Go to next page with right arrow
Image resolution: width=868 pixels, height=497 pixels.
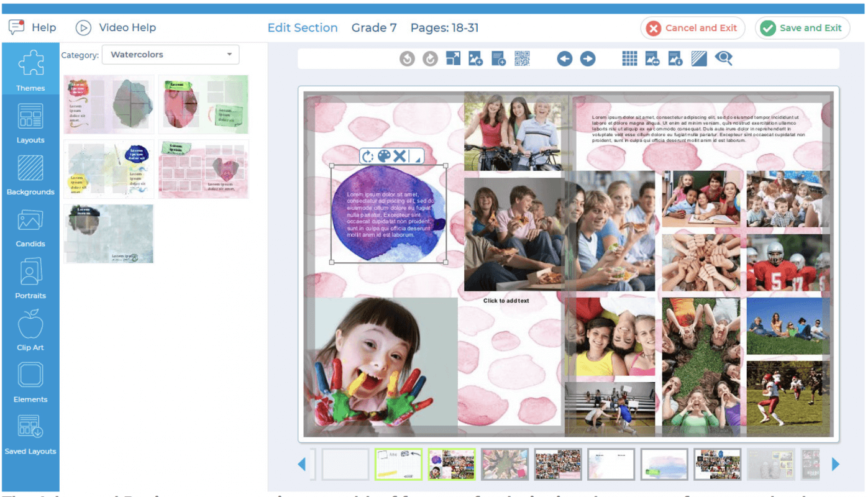tap(588, 58)
